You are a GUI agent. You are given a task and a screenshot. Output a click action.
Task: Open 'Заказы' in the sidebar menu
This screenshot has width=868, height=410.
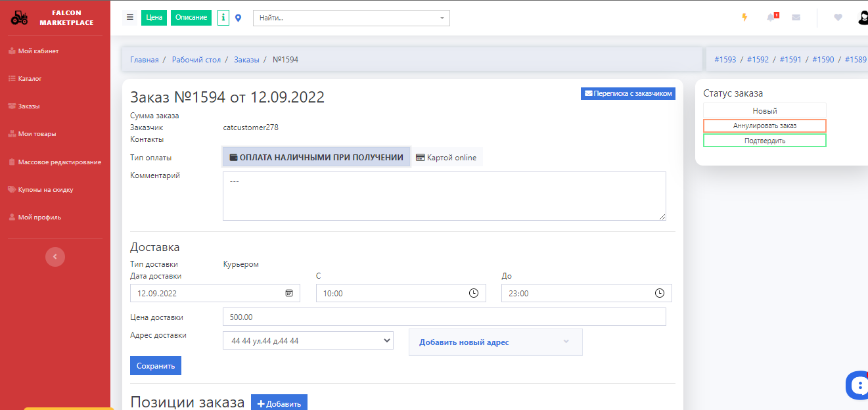(29, 106)
